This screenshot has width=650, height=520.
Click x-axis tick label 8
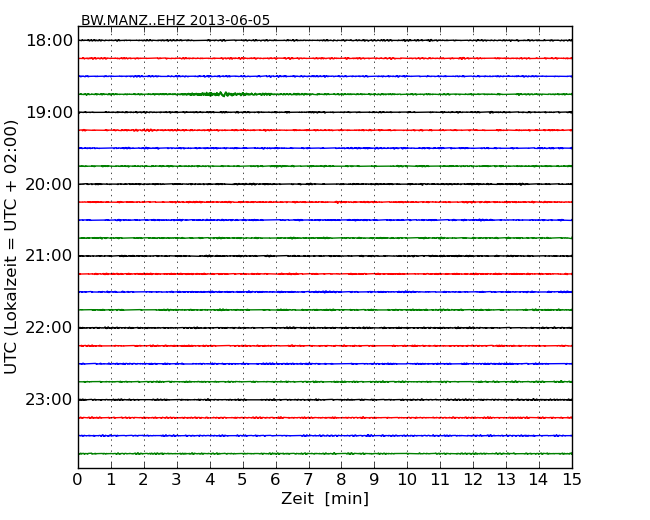point(341,480)
